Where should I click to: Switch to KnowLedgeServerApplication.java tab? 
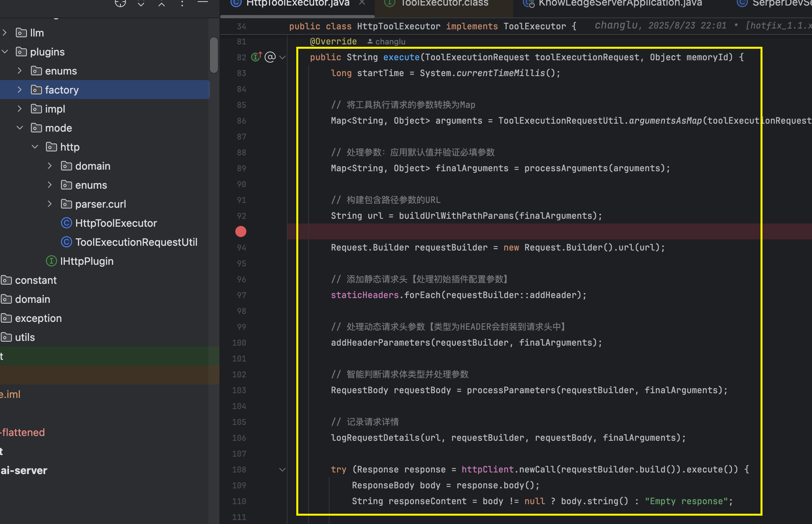click(620, 4)
